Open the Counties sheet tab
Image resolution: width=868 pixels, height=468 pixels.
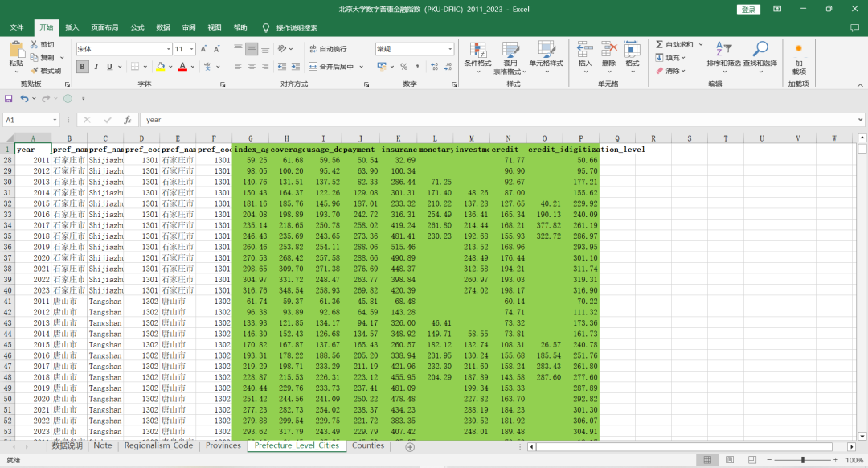click(x=367, y=445)
